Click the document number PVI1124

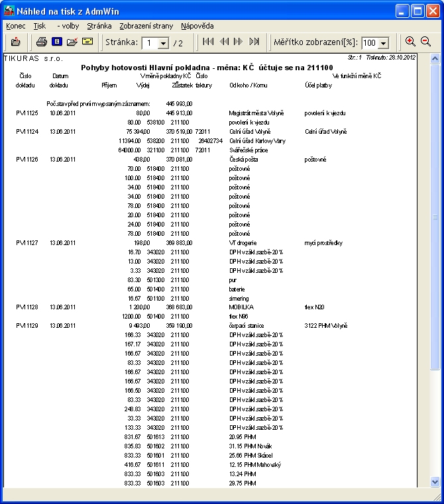(27, 132)
